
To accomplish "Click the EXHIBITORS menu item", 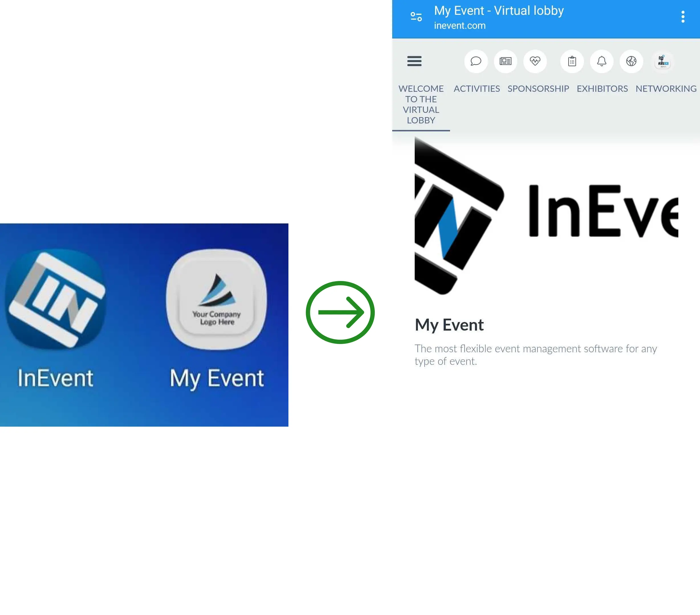I will coord(602,88).
